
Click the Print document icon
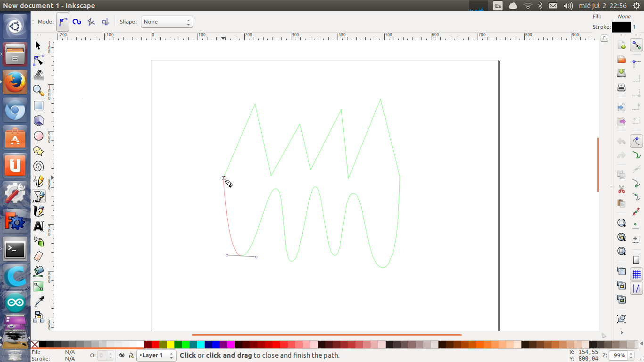[621, 87]
